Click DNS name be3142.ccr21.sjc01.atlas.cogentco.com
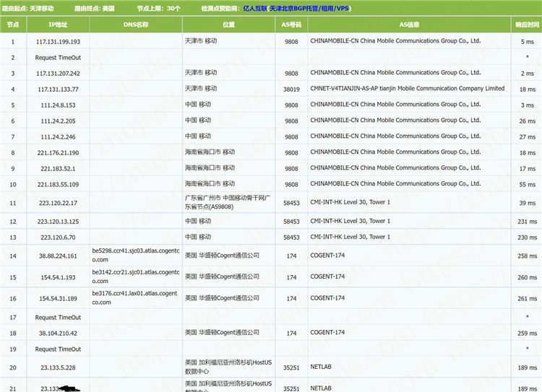The height and width of the screenshot is (392, 542). point(136,276)
